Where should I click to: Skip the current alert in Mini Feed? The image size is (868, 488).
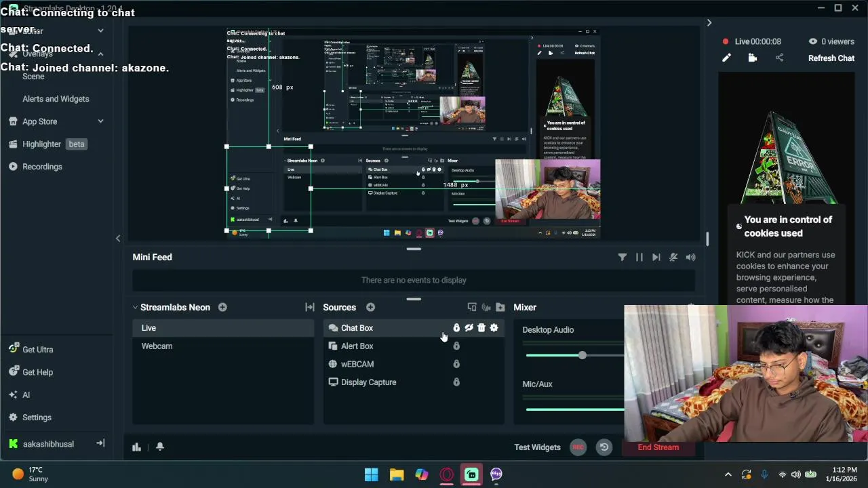tap(656, 258)
